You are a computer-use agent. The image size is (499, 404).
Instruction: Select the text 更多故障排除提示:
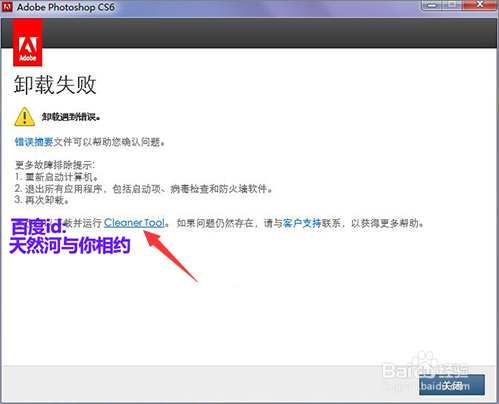55,165
